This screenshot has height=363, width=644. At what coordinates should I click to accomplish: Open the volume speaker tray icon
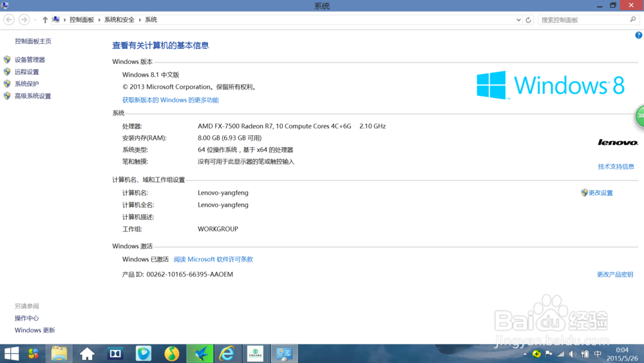pos(573,354)
